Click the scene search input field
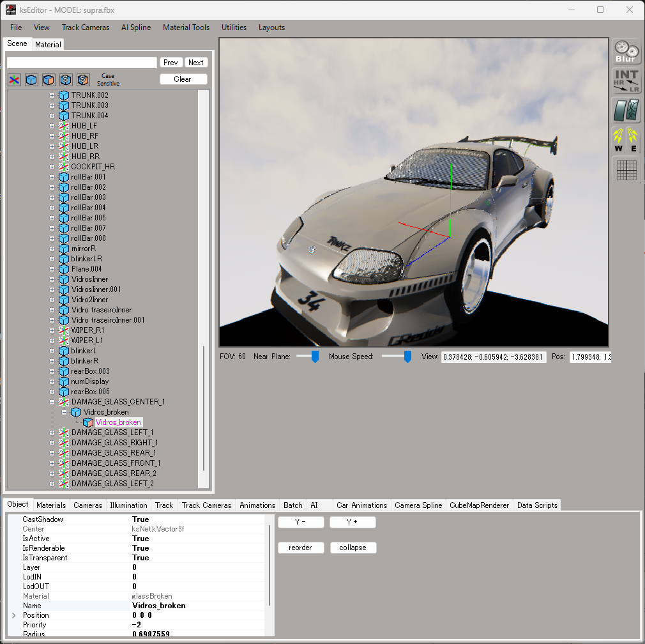 coord(82,63)
